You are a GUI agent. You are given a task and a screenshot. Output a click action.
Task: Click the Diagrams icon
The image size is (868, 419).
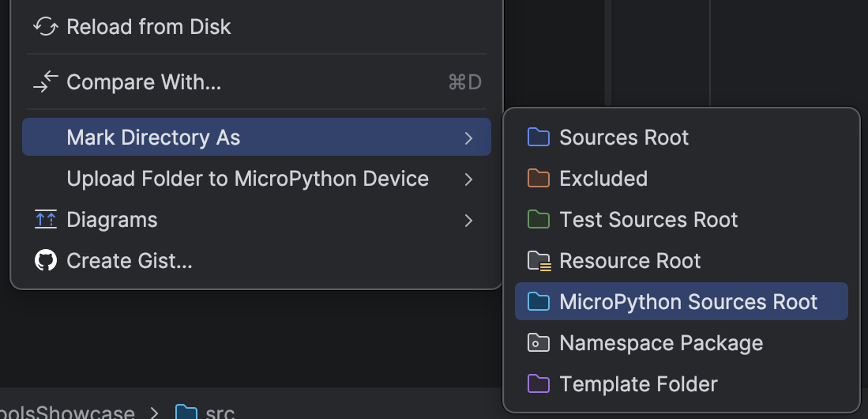pos(45,220)
